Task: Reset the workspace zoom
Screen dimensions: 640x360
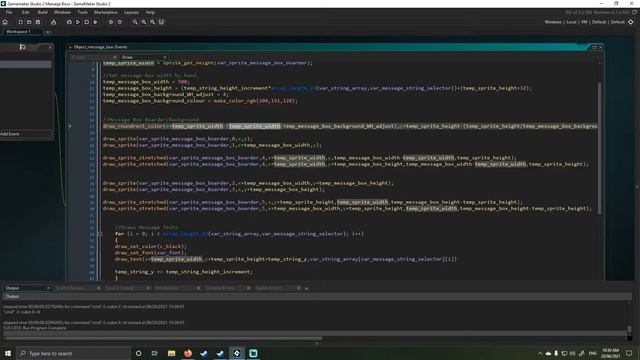Action: (x=152, y=22)
